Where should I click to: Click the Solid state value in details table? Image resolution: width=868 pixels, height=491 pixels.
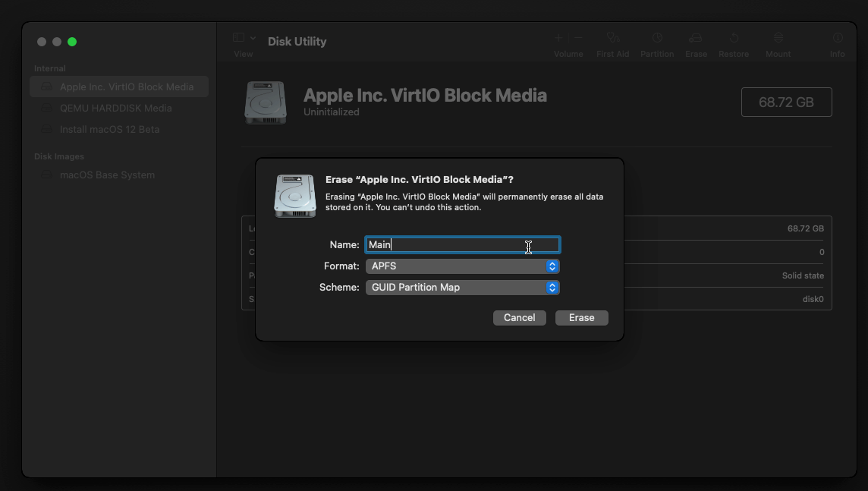pyautogui.click(x=803, y=275)
